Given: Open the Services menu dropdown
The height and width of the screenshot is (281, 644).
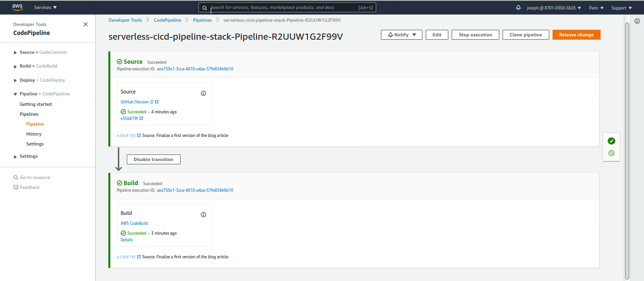Looking at the screenshot, I should [x=46, y=8].
